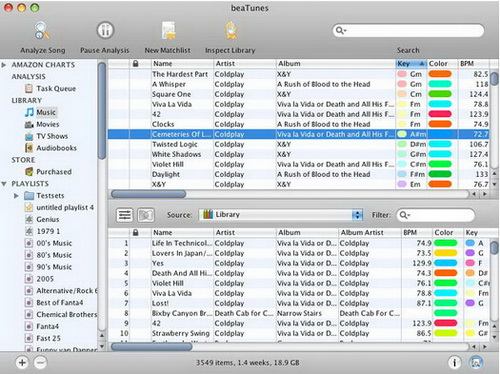The height and width of the screenshot is (374, 500).
Task: Open the Source Library dropdown
Action: (x=281, y=215)
